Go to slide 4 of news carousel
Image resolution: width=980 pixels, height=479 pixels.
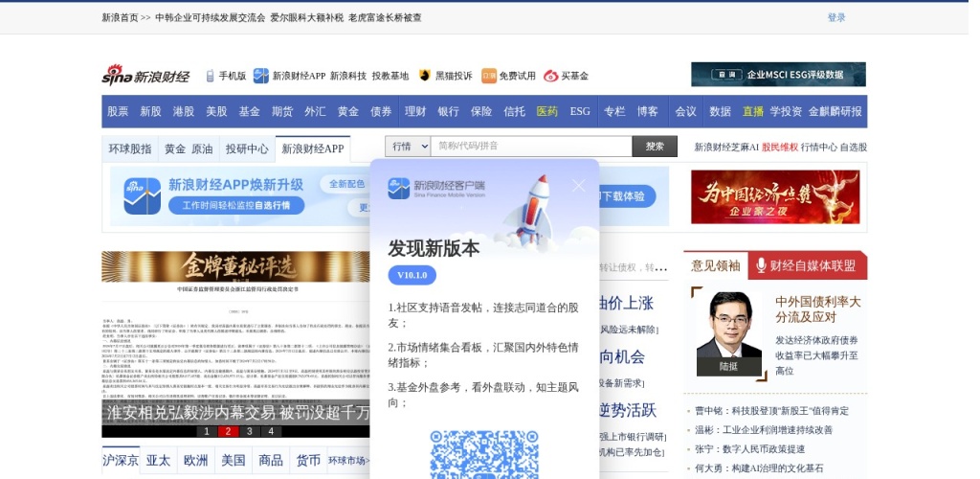pyautogui.click(x=271, y=431)
